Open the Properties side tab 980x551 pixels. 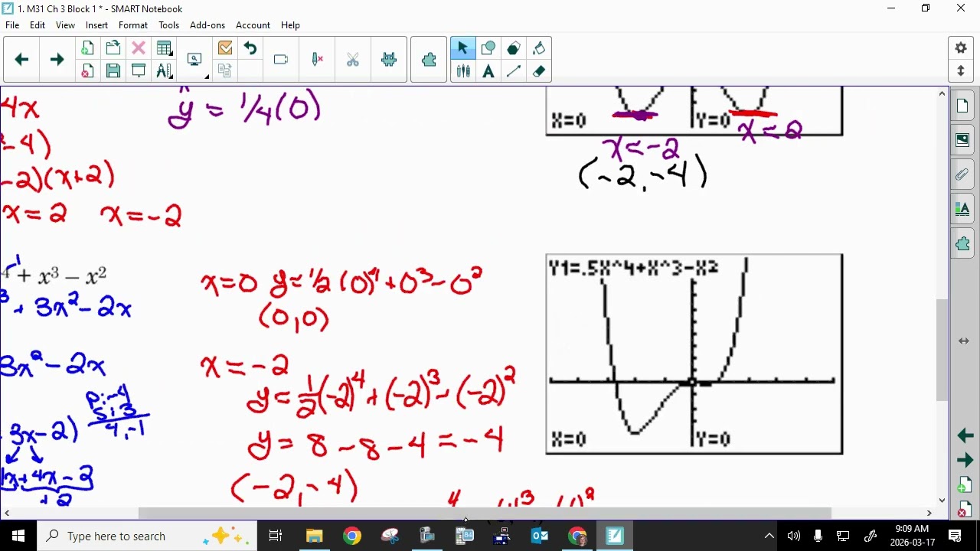point(962,210)
